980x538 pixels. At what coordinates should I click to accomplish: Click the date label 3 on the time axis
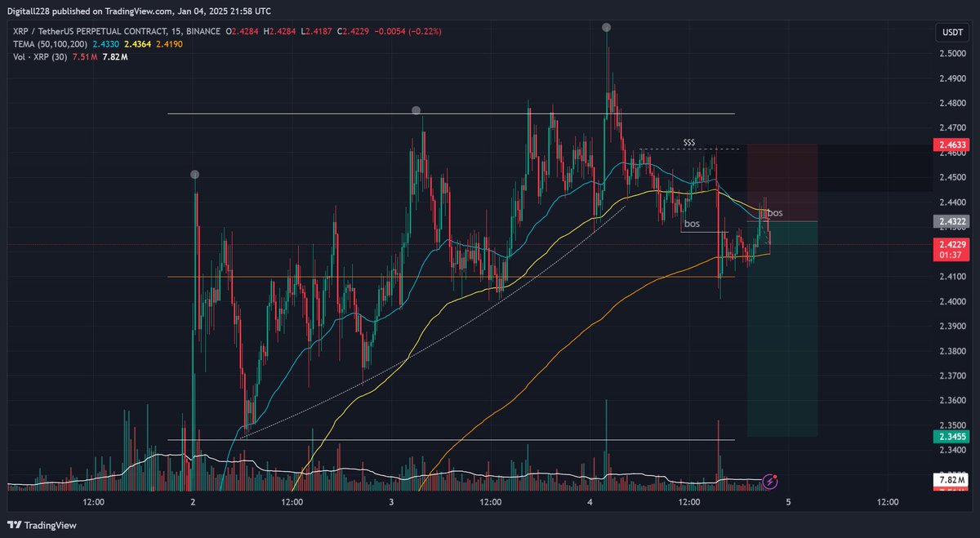pos(391,502)
